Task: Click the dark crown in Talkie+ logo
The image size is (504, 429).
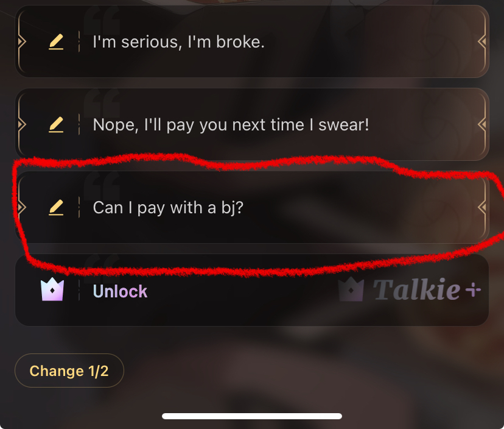Action: point(351,289)
